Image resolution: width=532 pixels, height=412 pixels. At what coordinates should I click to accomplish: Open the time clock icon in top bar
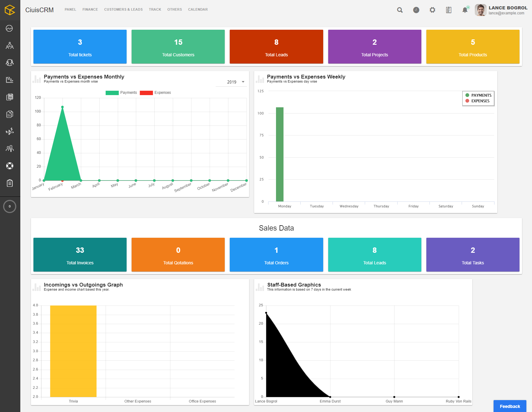(x=416, y=10)
